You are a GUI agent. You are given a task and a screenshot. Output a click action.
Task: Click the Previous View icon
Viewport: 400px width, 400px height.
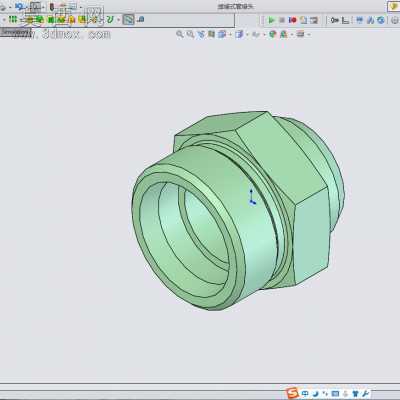(201, 34)
